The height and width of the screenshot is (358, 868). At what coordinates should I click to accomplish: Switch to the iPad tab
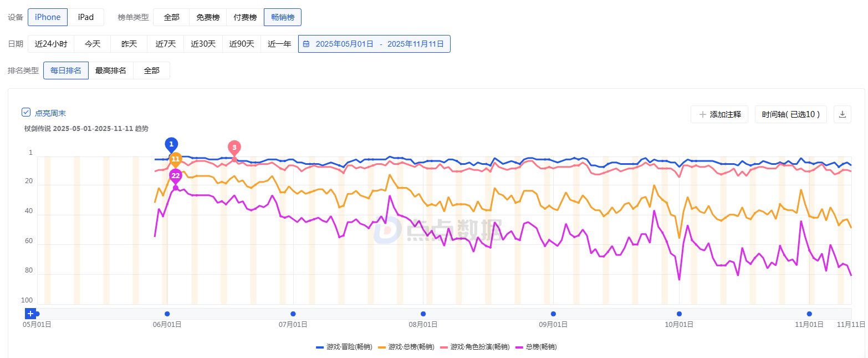86,17
